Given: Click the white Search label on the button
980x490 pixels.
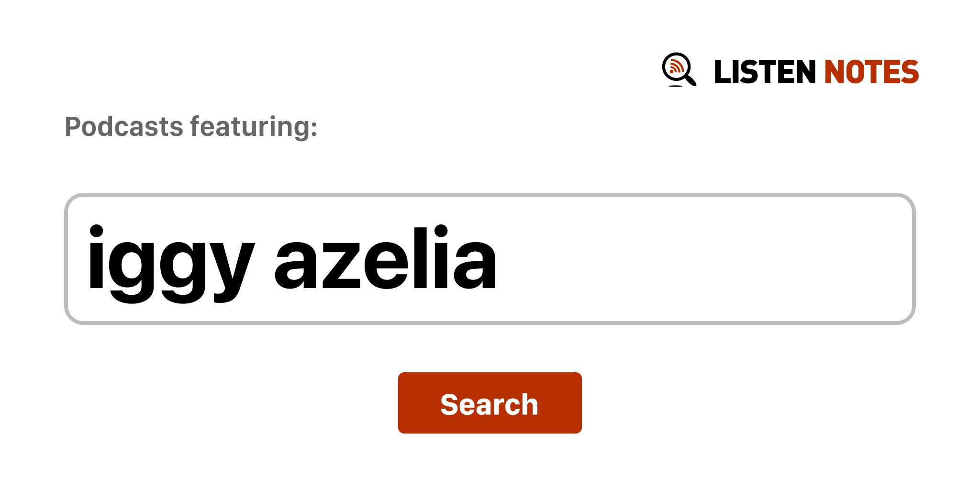Looking at the screenshot, I should 489,404.
